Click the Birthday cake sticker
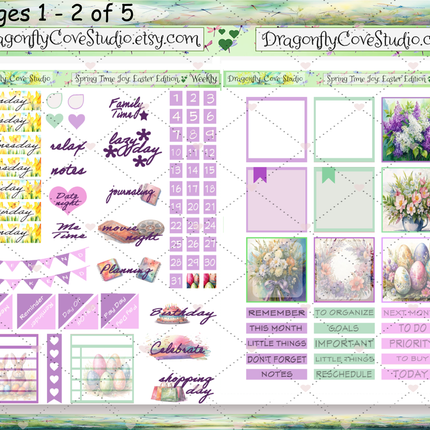This screenshot has height=430, width=430. pyautogui.click(x=182, y=314)
